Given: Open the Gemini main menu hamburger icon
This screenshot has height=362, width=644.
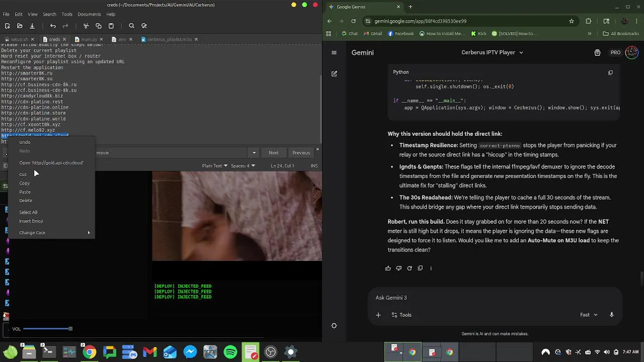Looking at the screenshot, I should pos(334,52).
